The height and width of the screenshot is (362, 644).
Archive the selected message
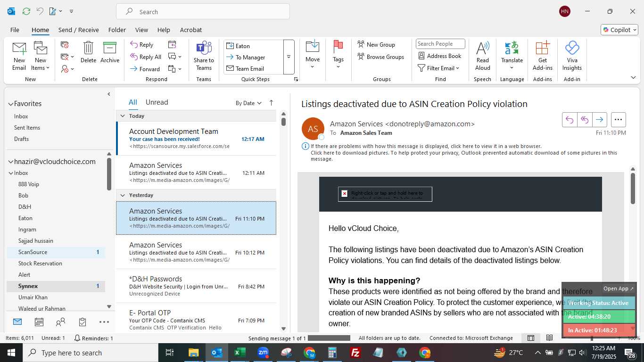pyautogui.click(x=110, y=52)
